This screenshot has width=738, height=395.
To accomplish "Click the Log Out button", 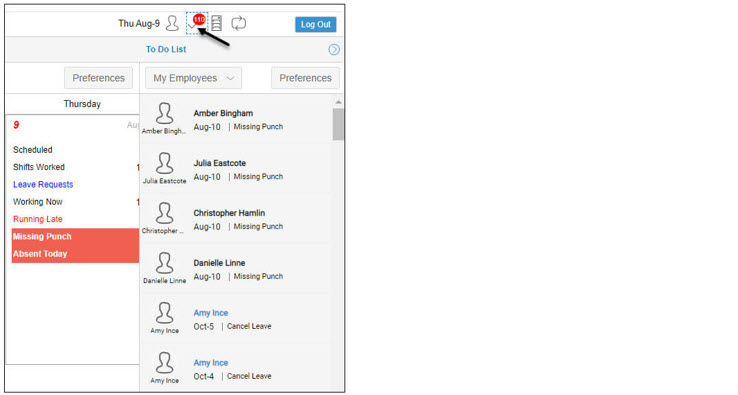I will (315, 24).
